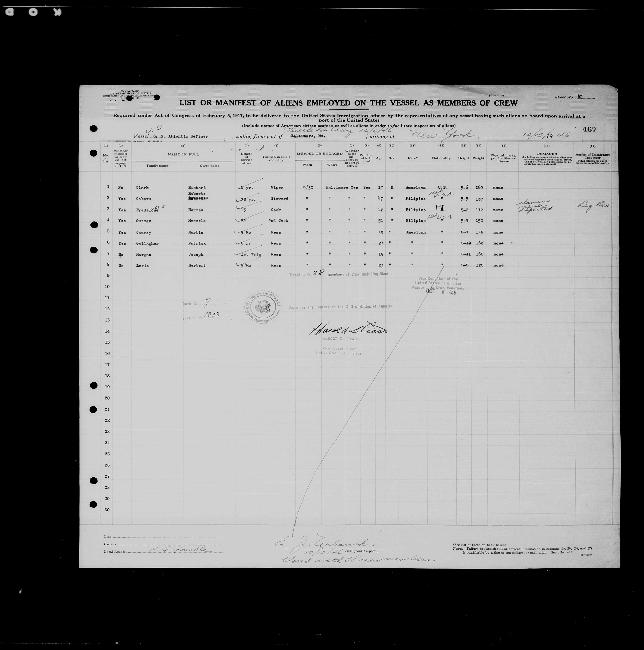Click the 'REMARKS' column header
The image size is (644, 650).
tap(546, 154)
